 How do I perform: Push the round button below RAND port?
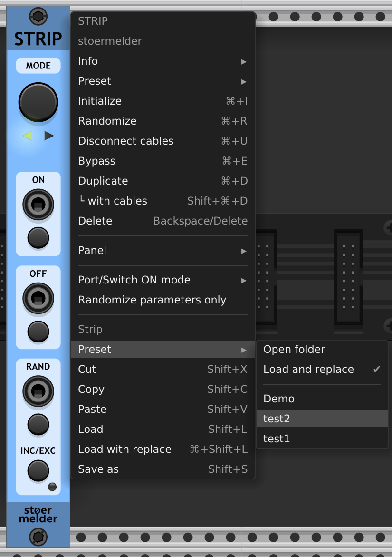tap(38, 424)
